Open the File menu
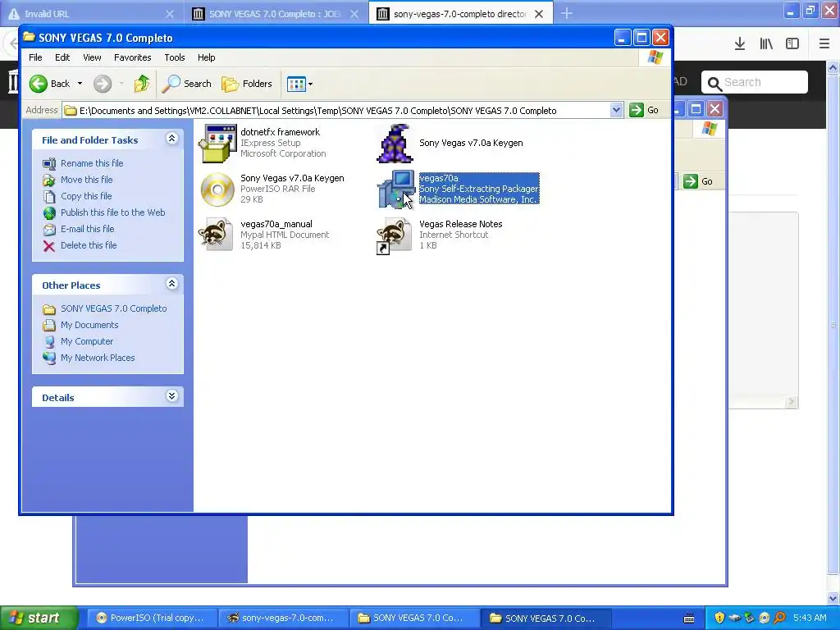Screen dimensions: 840x630 pos(35,57)
